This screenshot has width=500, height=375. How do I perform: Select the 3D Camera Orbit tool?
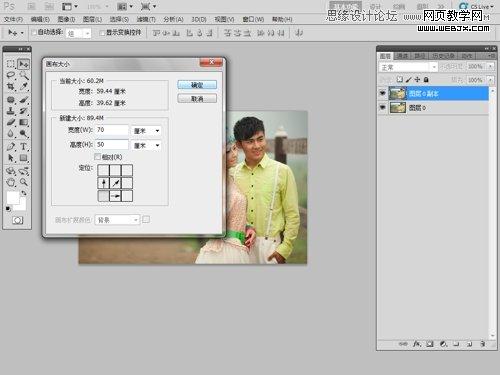point(23,171)
